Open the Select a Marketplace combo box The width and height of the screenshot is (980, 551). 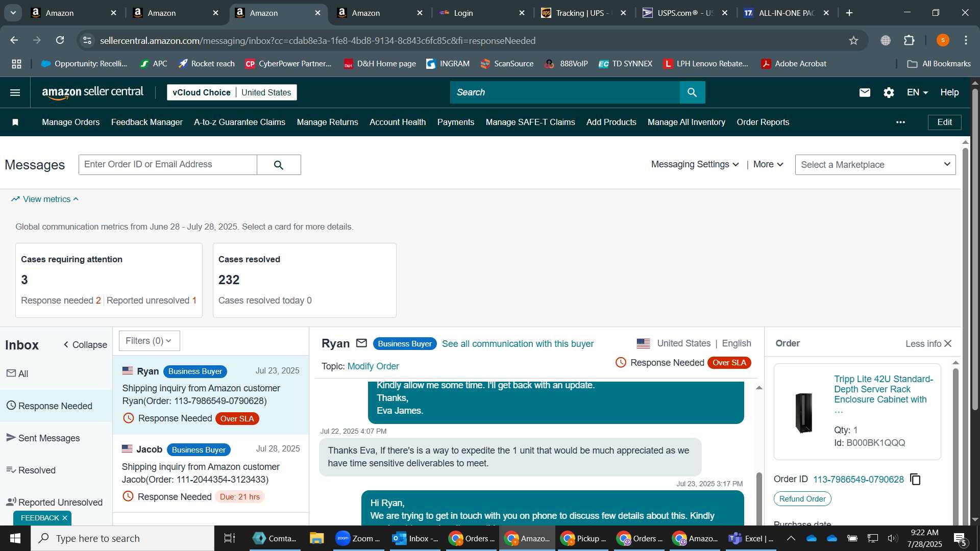coord(875,165)
